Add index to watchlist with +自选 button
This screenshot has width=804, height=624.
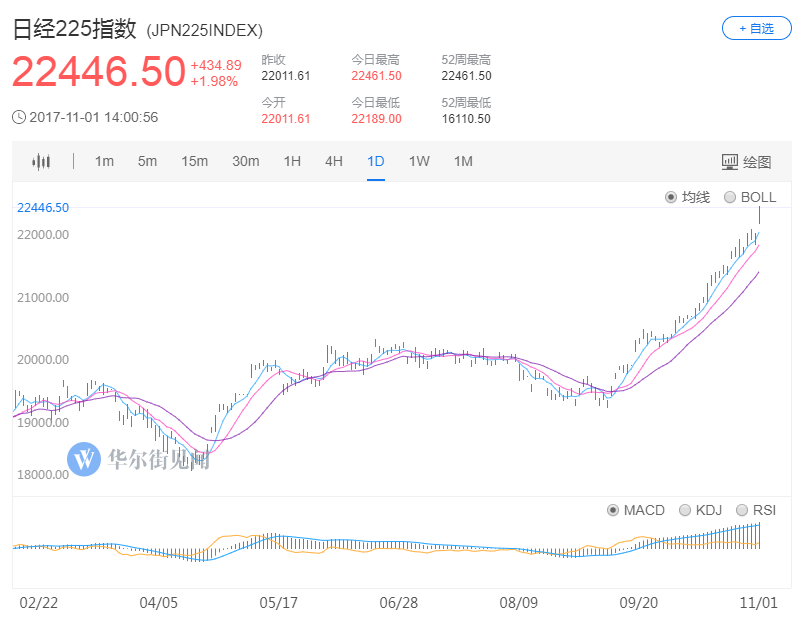coord(756,28)
